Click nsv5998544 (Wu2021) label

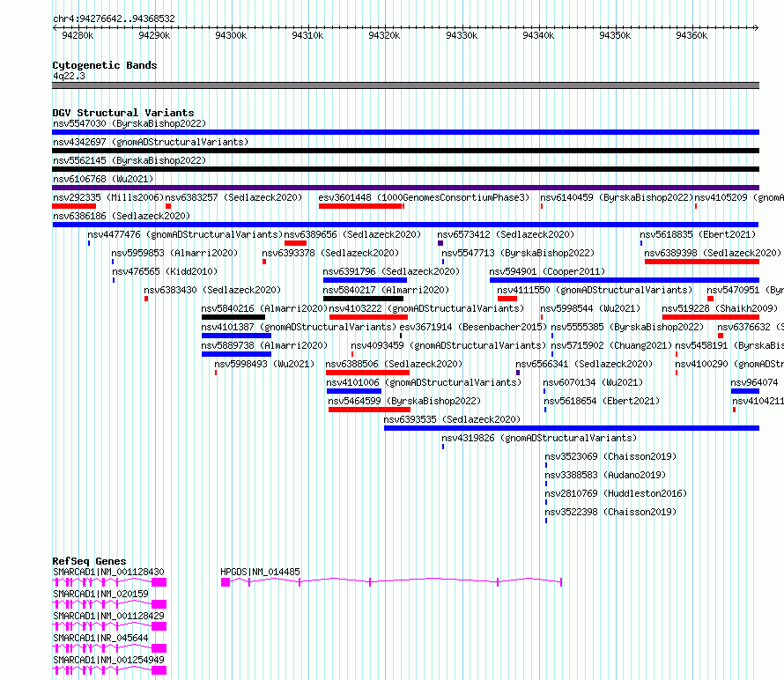[x=590, y=308]
